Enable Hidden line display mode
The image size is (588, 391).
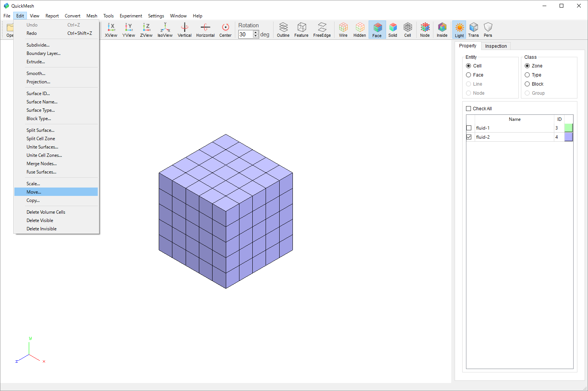[360, 30]
